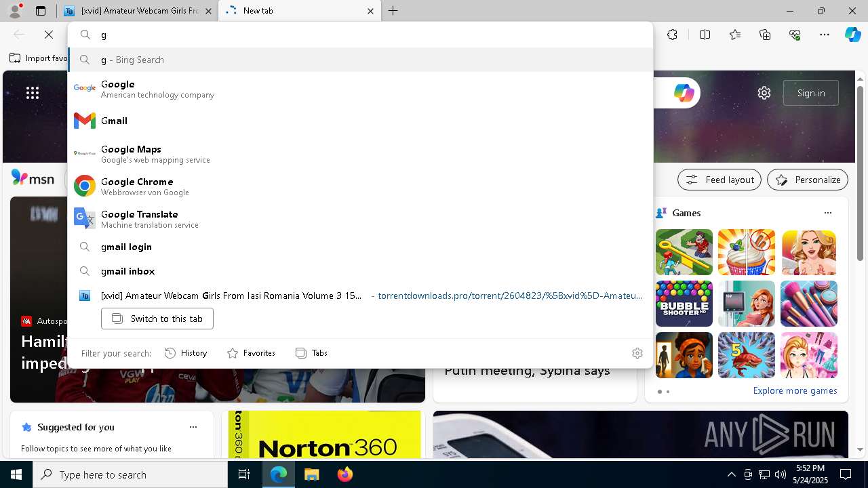Select the Google Chrome suggestion

(360, 186)
